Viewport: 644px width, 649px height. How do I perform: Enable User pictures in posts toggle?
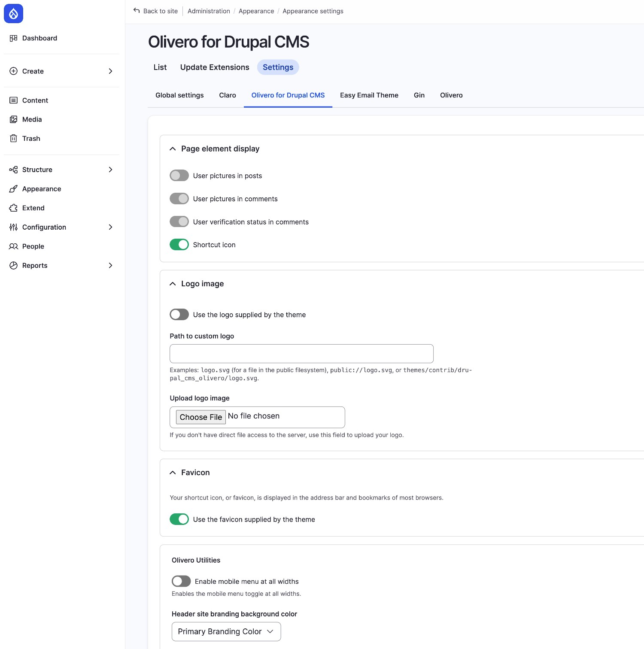tap(179, 176)
